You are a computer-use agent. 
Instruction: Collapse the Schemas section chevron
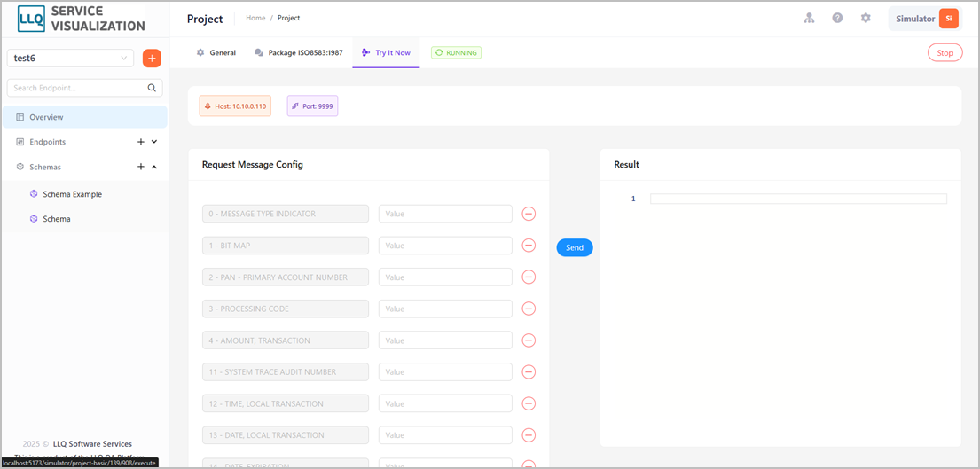pos(154,167)
